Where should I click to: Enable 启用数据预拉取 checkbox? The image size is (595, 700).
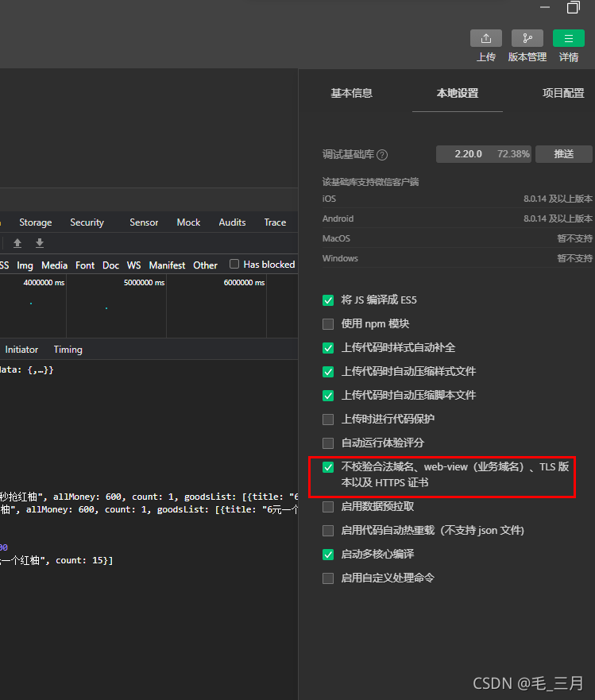click(x=328, y=507)
